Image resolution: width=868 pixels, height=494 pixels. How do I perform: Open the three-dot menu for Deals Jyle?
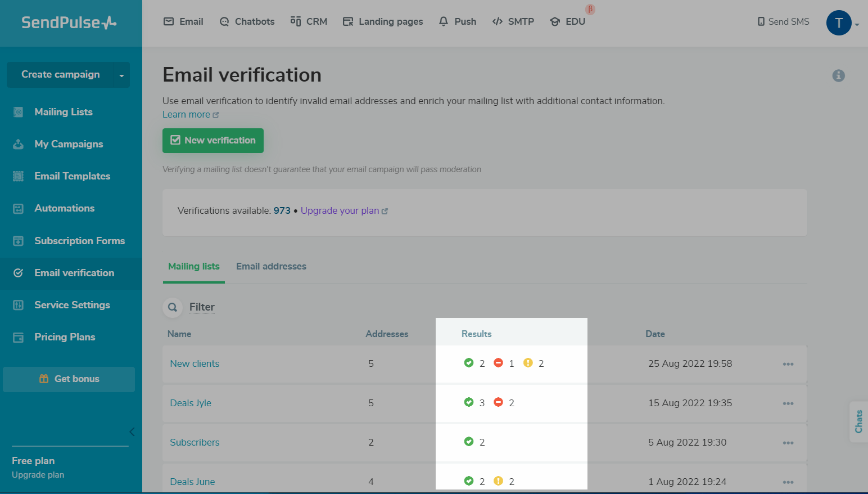(788, 403)
